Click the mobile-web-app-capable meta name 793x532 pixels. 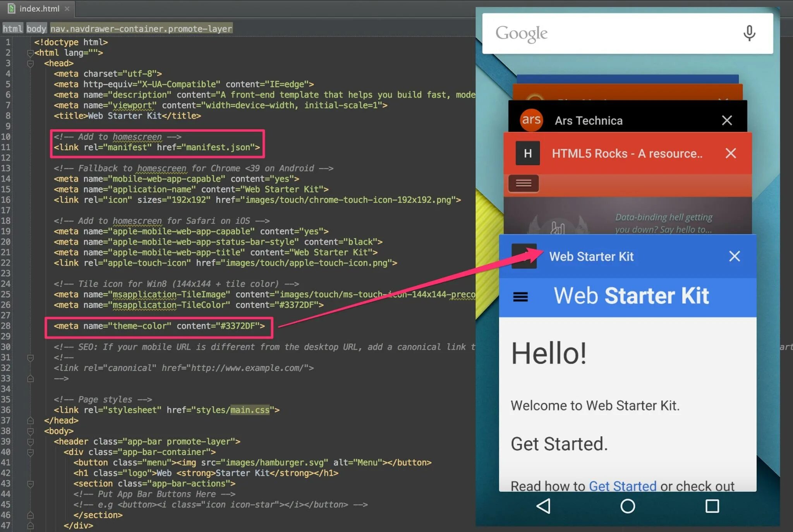(x=166, y=179)
